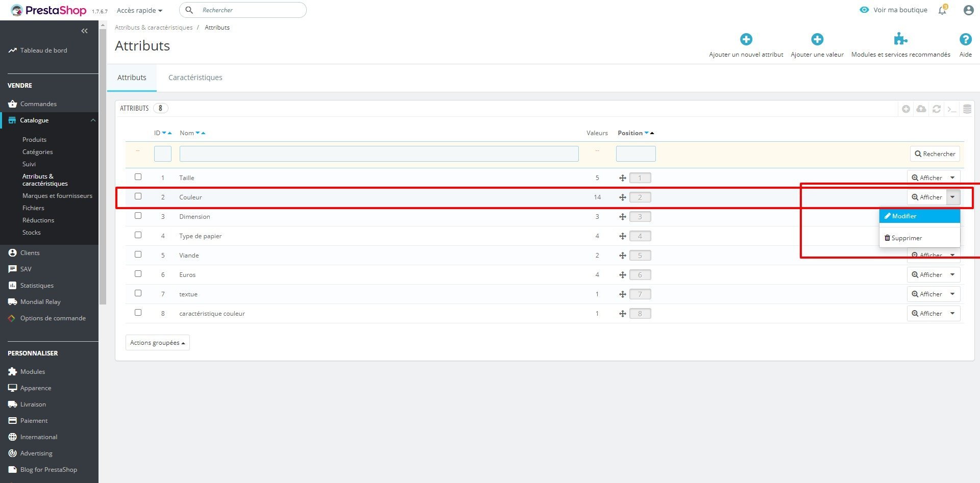The image size is (980, 483).
Task: Open Modules et services recommandés puzzle icon
Action: click(x=900, y=39)
